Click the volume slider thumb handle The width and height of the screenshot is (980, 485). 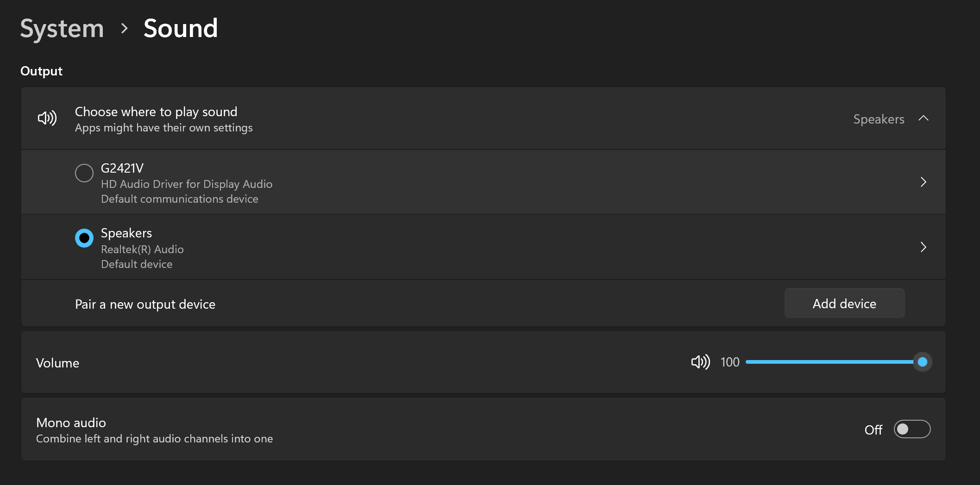[x=922, y=362]
